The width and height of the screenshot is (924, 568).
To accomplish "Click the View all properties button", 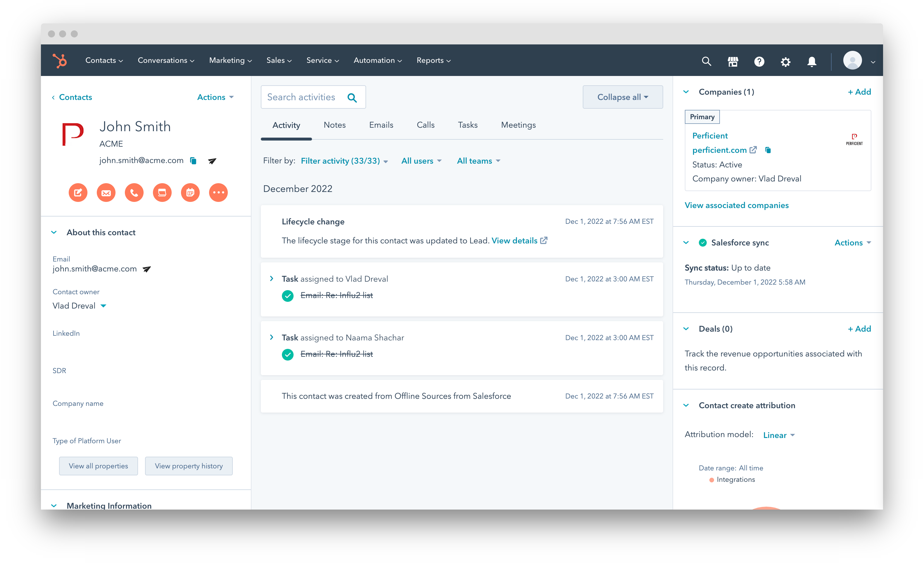I will (99, 466).
